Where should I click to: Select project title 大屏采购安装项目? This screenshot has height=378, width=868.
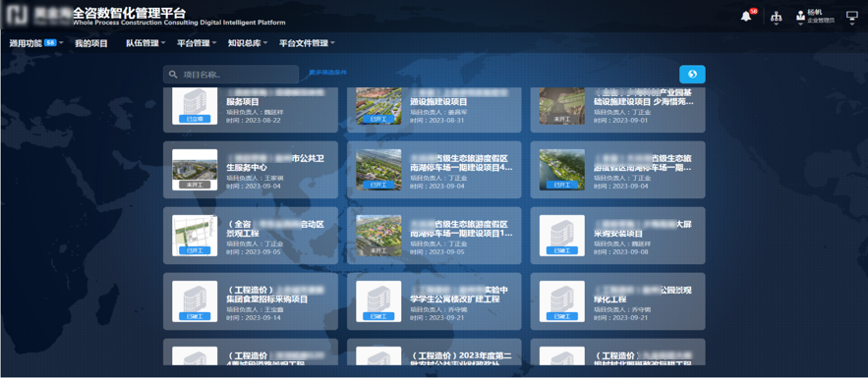(643, 230)
